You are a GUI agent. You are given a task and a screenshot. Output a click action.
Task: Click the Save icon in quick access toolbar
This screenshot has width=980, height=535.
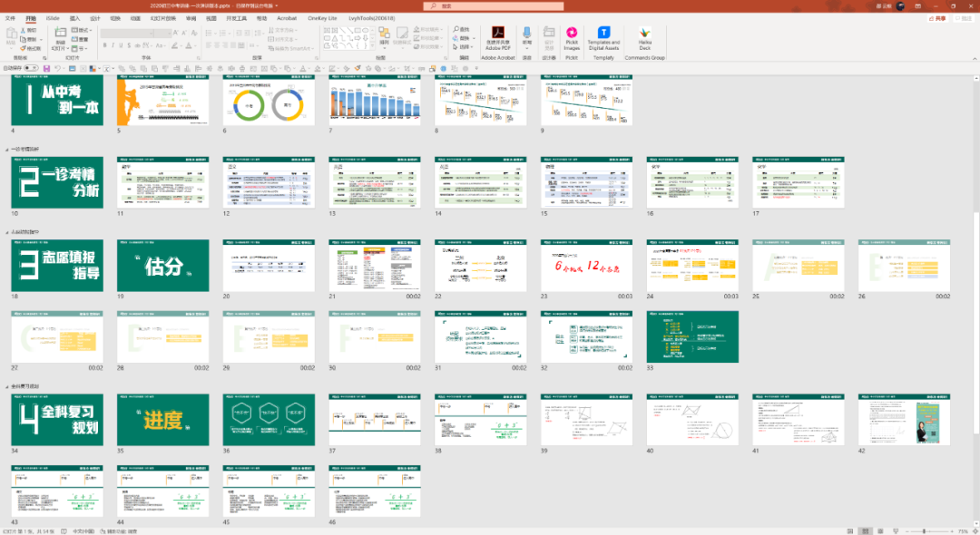(46, 68)
